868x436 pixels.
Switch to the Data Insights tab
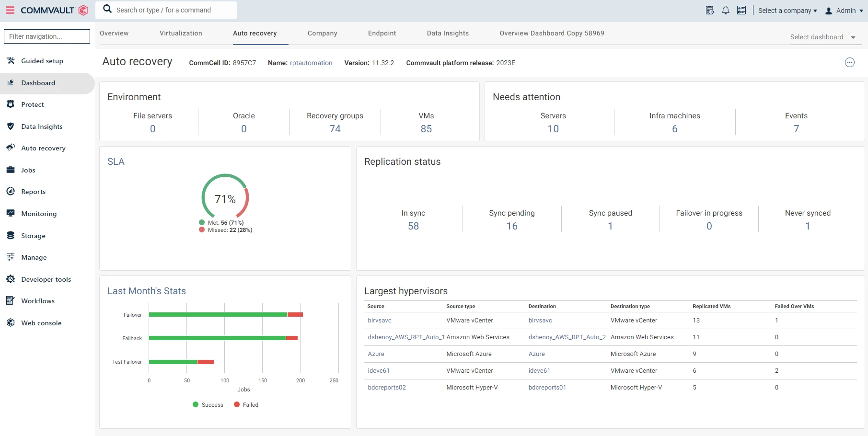tap(448, 33)
